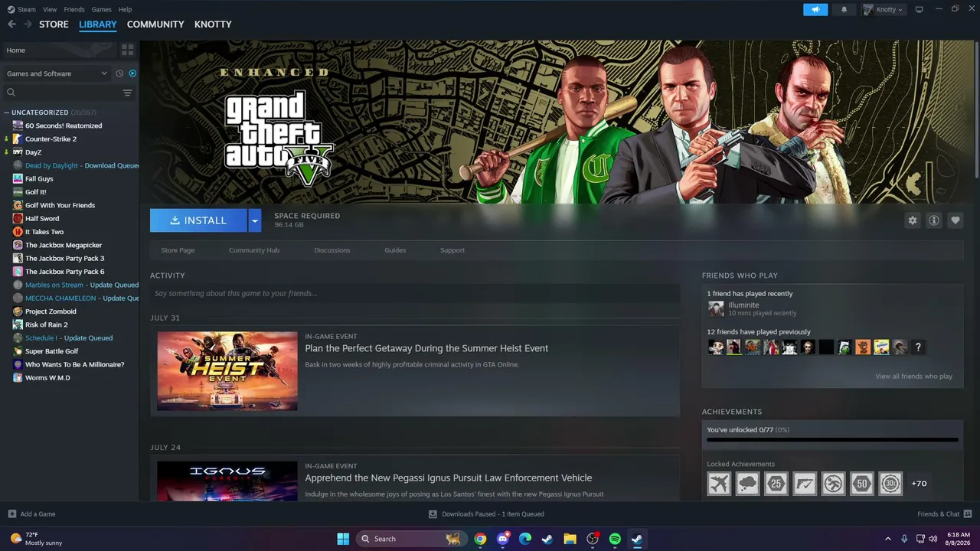The width and height of the screenshot is (980, 551).
Task: Open the game's Store Page link
Action: [178, 250]
